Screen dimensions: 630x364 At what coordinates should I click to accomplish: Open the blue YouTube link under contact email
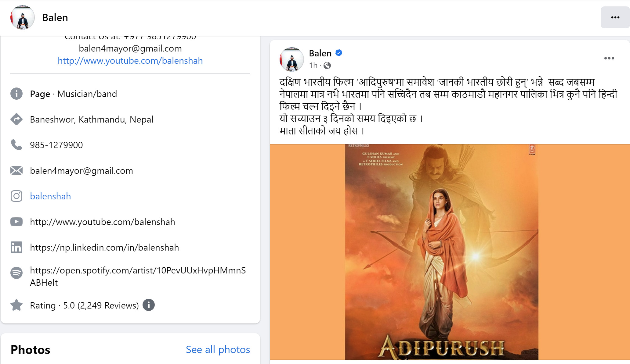pos(130,61)
